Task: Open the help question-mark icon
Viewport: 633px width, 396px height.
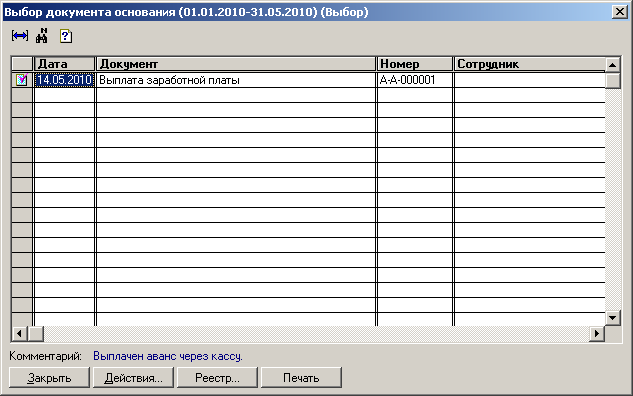Action: [x=66, y=36]
